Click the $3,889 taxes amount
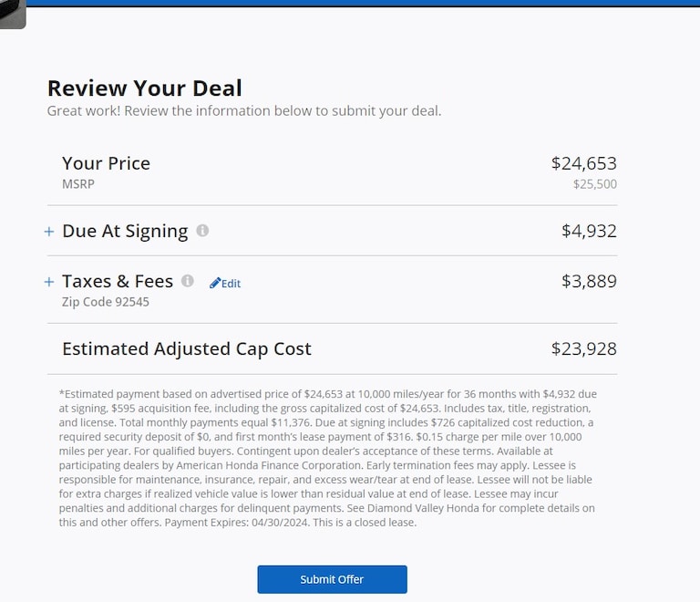Image resolution: width=700 pixels, height=602 pixels. (589, 281)
